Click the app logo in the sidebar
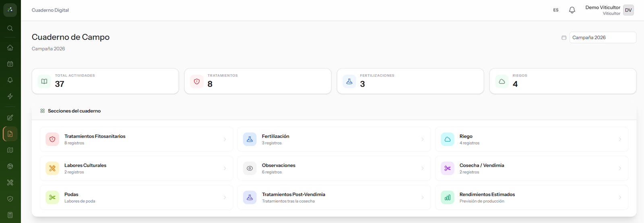 (10, 10)
